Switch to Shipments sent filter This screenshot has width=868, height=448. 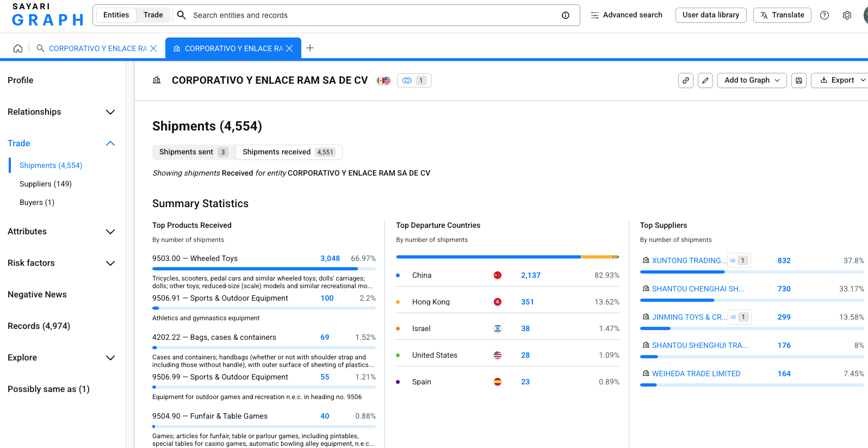pos(194,152)
